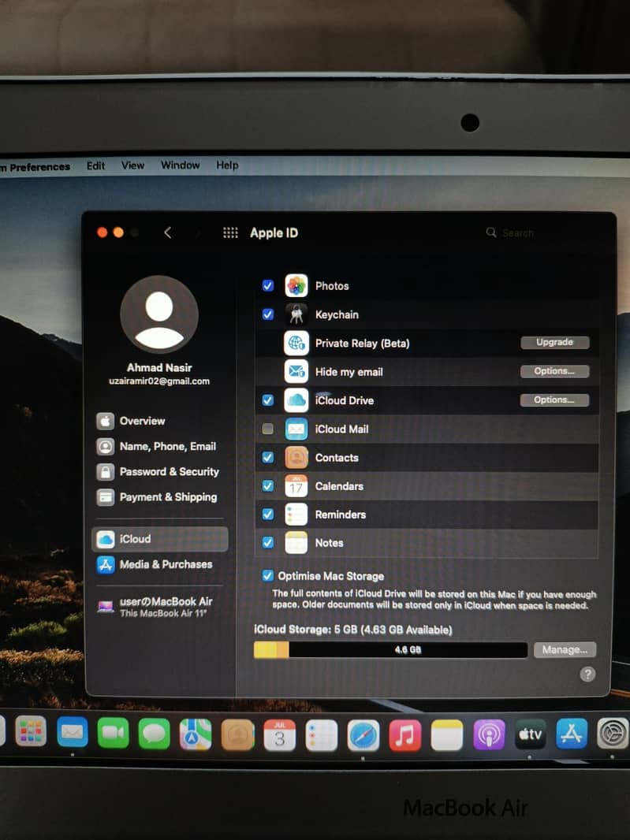Open Messages app in dock
This screenshot has width=630, height=840.
point(155,734)
